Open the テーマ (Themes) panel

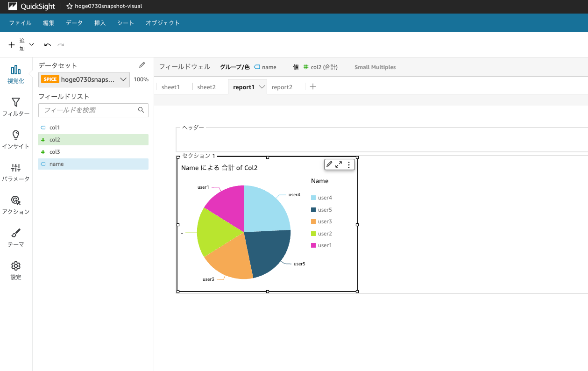16,236
